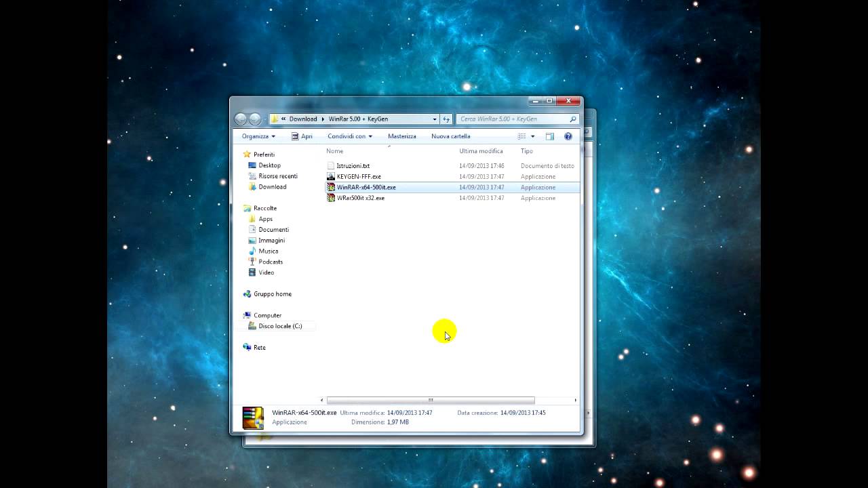The height and width of the screenshot is (488, 868).
Task: Click the Disco locale (C:) drive icon
Action: (x=252, y=326)
